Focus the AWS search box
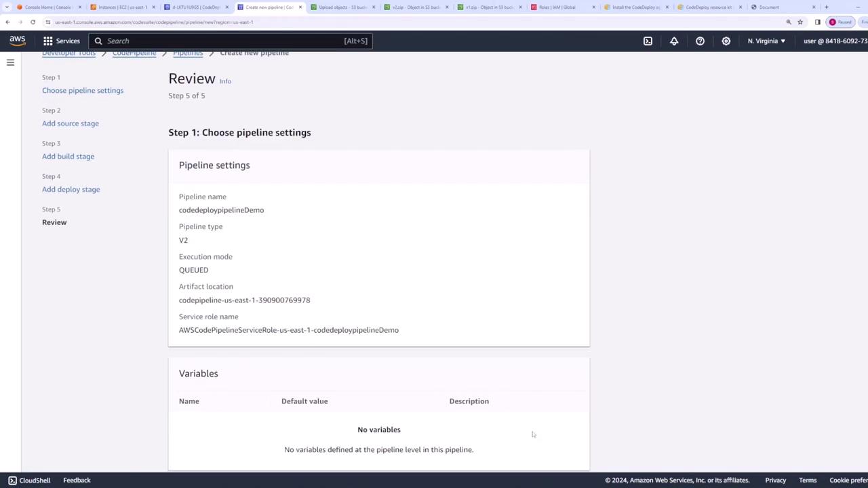The image size is (868, 488). coord(231,41)
